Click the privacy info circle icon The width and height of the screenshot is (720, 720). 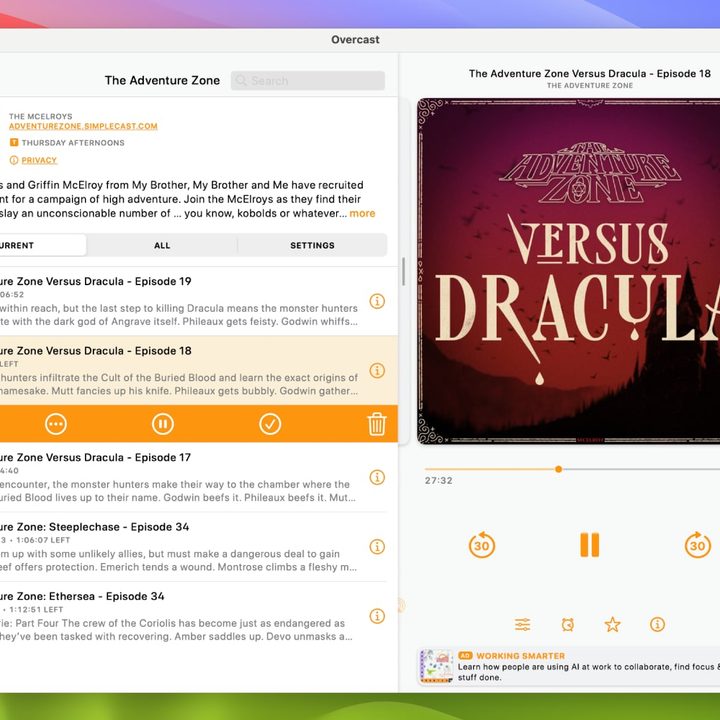(x=14, y=160)
